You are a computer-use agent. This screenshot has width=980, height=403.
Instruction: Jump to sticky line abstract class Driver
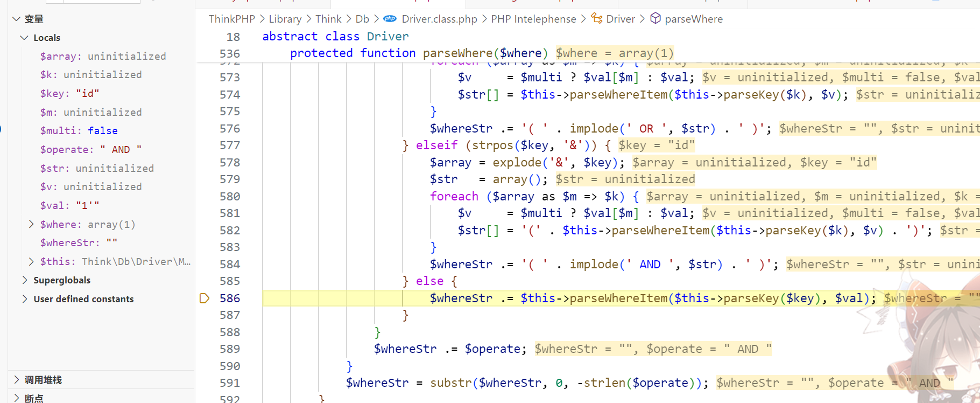335,36
